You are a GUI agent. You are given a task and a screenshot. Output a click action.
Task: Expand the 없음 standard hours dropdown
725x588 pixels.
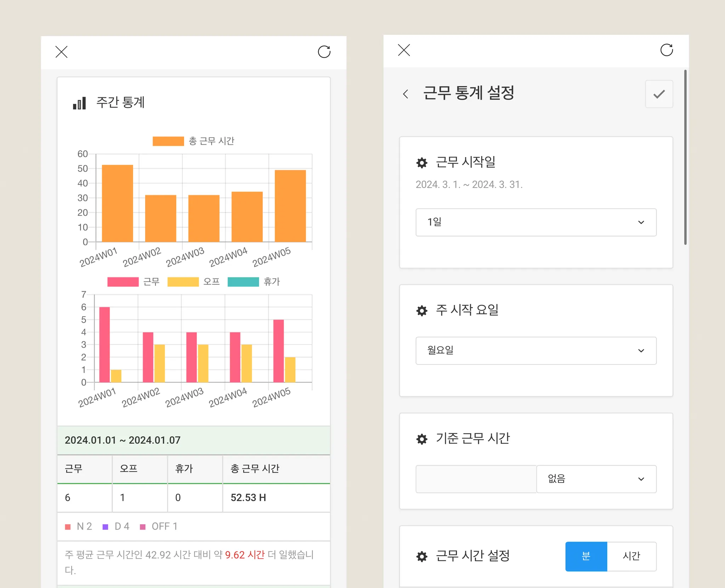click(x=596, y=479)
